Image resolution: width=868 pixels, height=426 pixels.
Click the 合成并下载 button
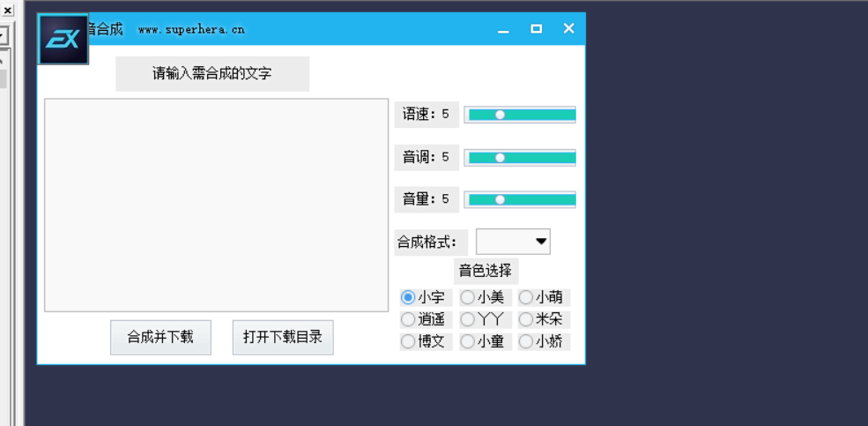160,337
